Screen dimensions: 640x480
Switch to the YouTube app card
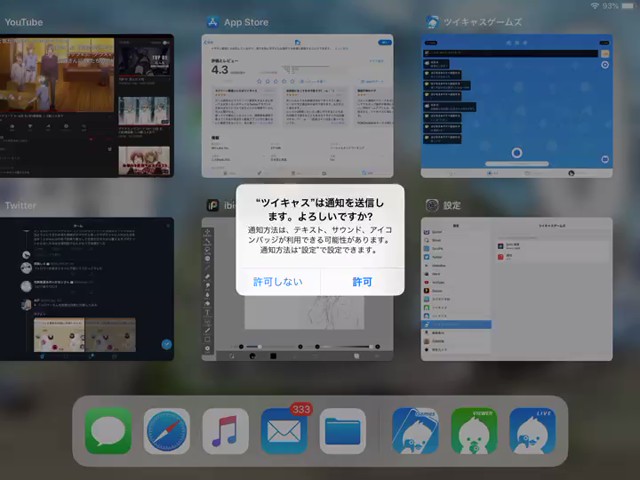87,106
